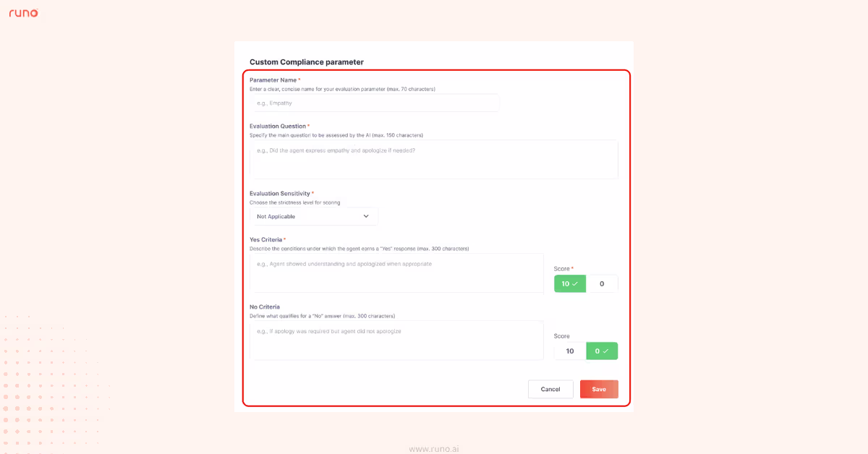Click the asterisk next to Yes Criteria
868x454 pixels.
pos(284,239)
